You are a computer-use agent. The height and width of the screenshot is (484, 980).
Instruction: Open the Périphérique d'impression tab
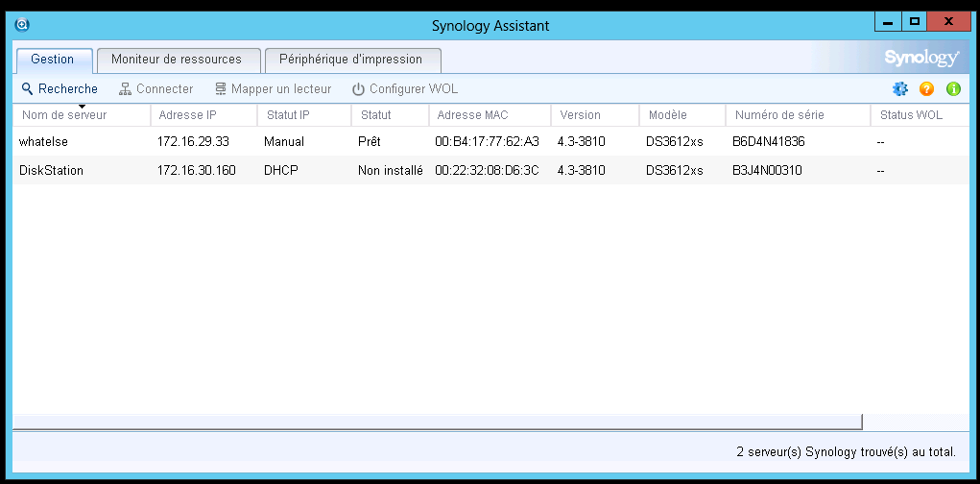click(353, 60)
